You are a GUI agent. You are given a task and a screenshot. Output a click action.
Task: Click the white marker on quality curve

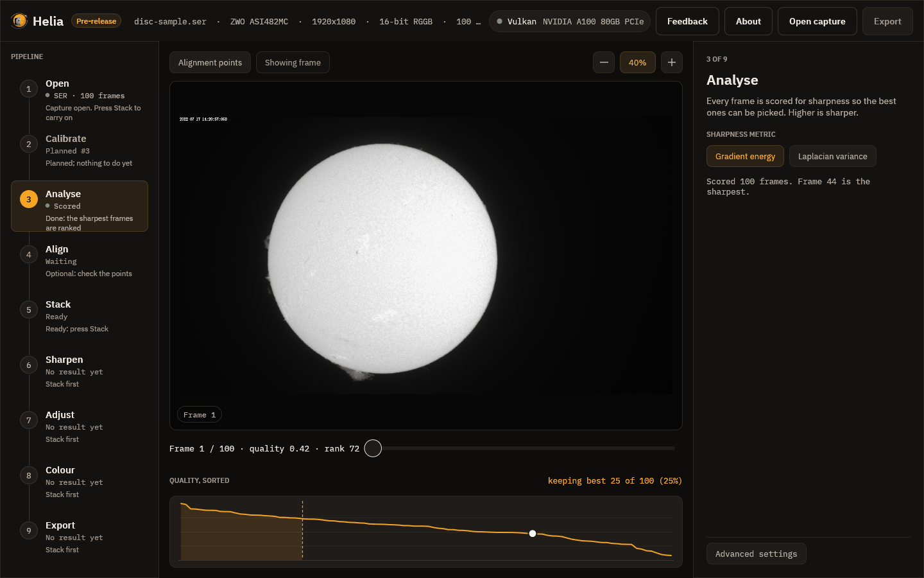click(533, 534)
